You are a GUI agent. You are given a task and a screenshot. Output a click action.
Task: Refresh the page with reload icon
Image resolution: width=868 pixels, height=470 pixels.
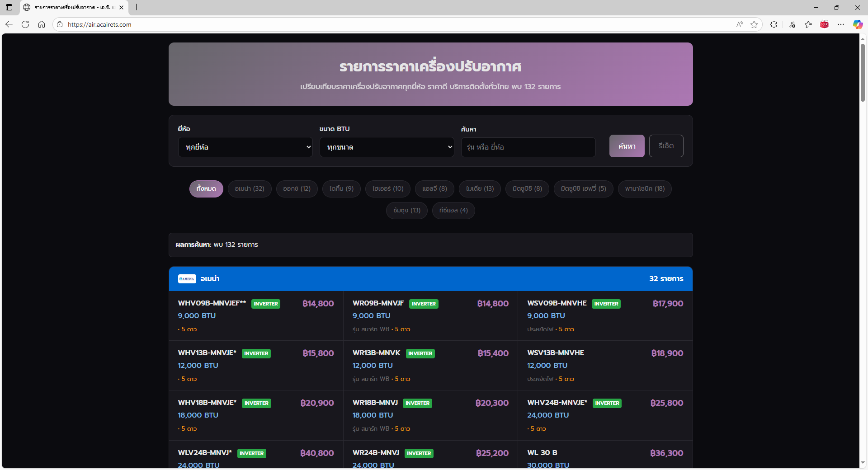(25, 24)
